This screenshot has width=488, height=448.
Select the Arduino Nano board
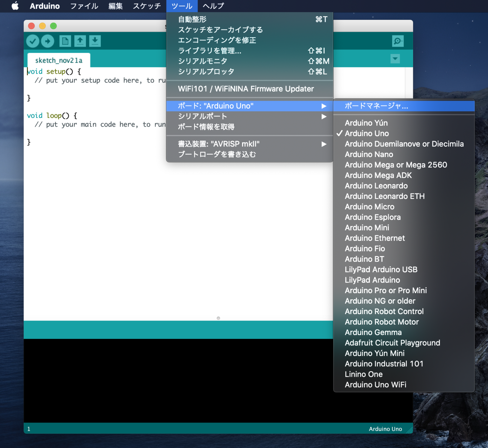(x=369, y=154)
